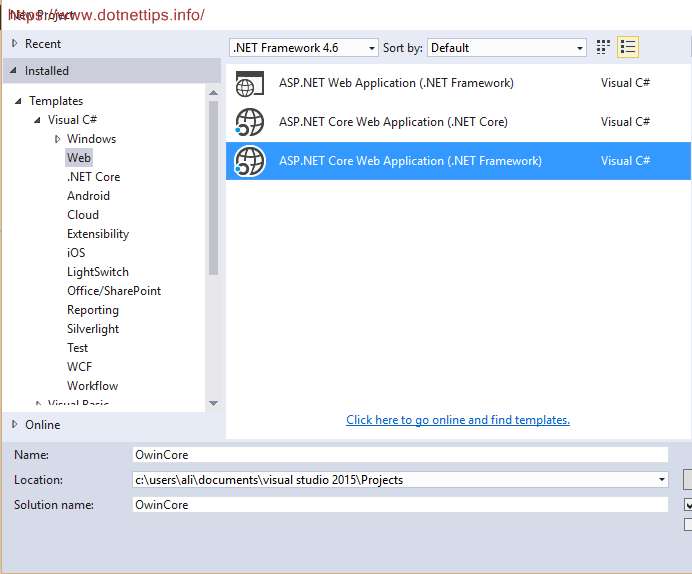Select the Reporting template category
Viewport: 692px width, 574px height.
click(93, 310)
